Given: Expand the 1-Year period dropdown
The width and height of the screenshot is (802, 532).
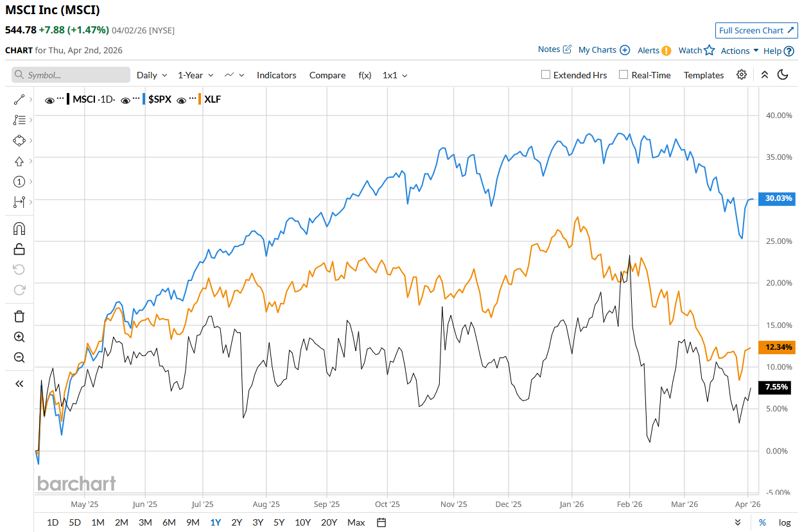Looking at the screenshot, I should 195,75.
